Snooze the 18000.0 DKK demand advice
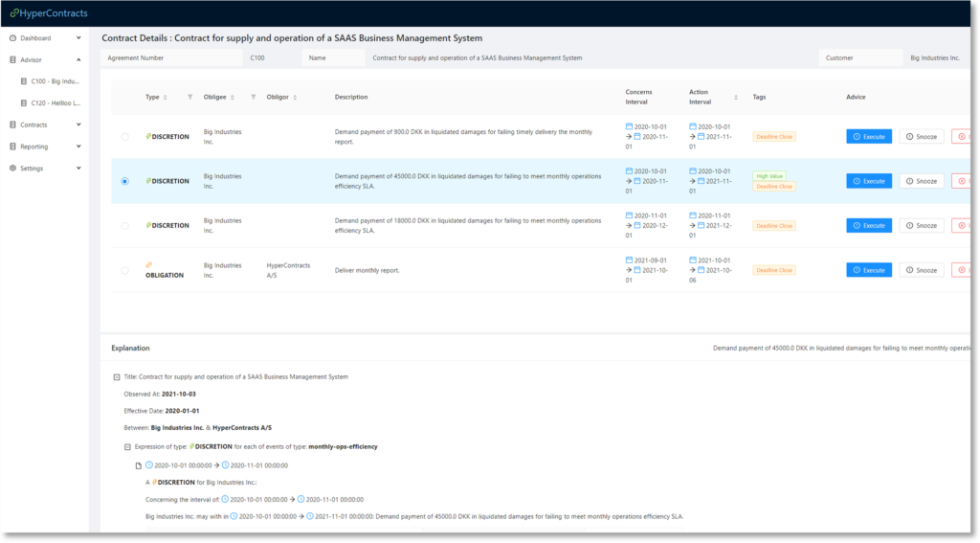The height and width of the screenshot is (543, 980). point(922,225)
